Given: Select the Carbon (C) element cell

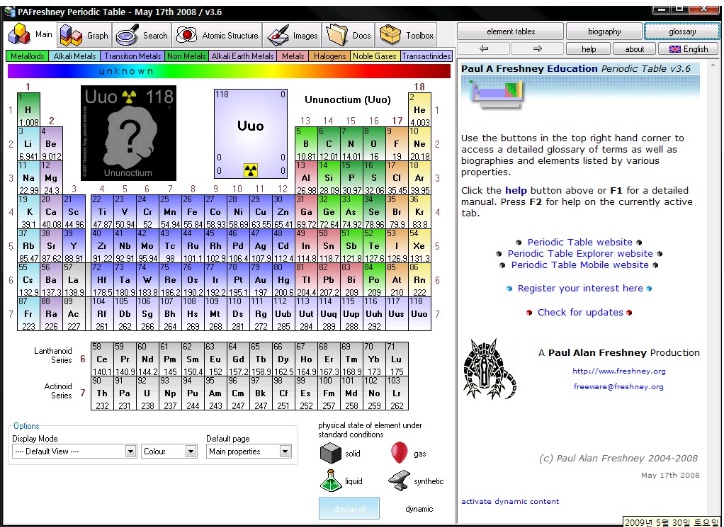Looking at the screenshot, I should [328, 144].
